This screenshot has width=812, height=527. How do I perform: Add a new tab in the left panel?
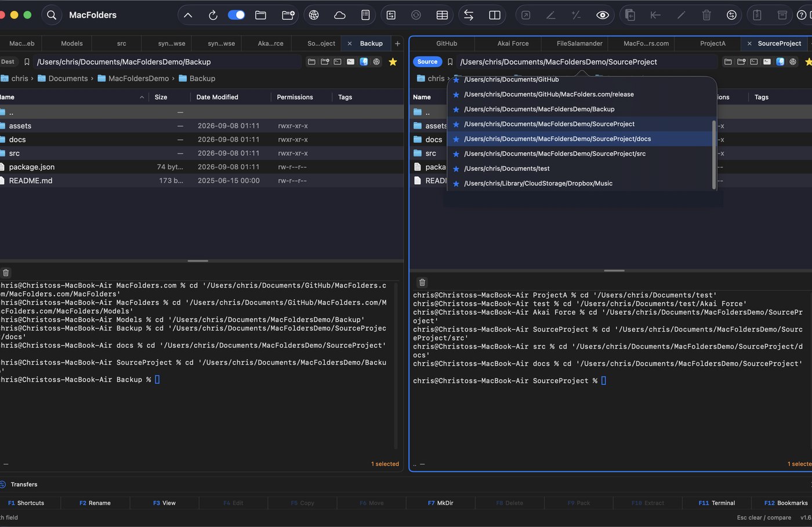[397, 43]
